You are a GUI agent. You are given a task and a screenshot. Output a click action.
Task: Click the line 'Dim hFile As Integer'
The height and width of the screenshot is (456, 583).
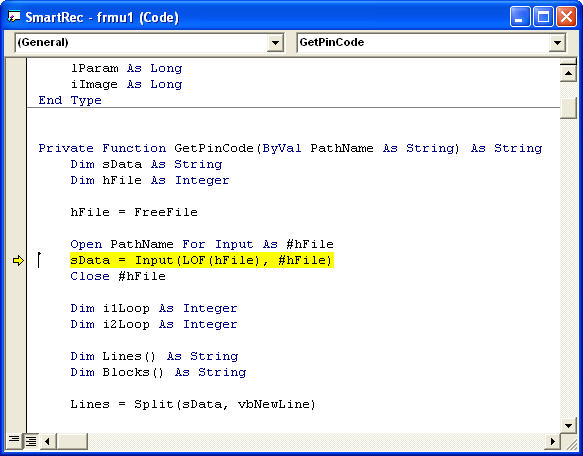tap(150, 180)
